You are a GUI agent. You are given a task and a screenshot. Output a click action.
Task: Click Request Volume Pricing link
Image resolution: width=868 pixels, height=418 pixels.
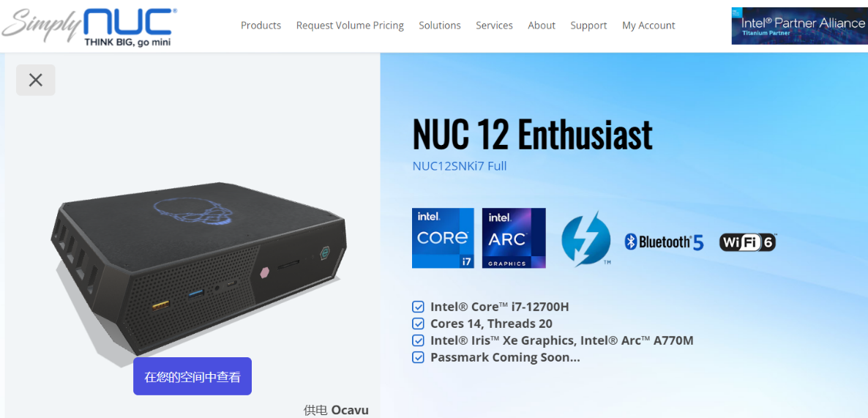tap(350, 26)
